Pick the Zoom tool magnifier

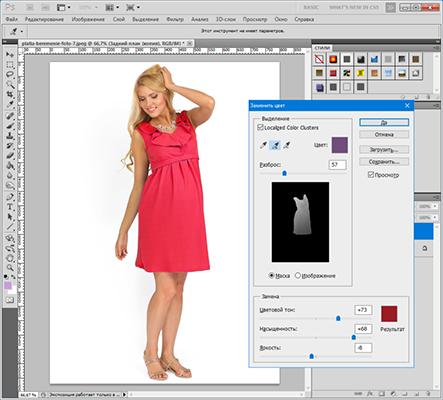(x=10, y=267)
